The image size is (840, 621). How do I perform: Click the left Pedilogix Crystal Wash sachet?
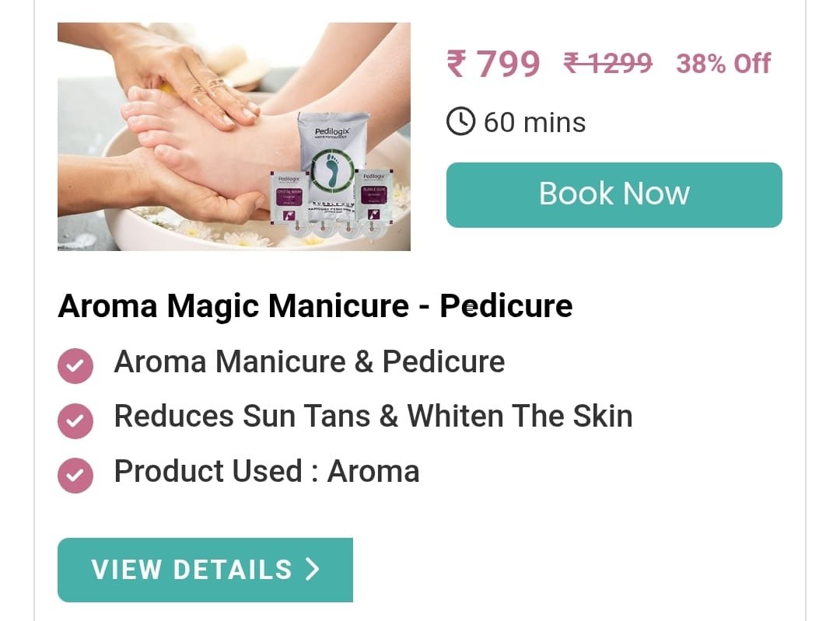289,197
